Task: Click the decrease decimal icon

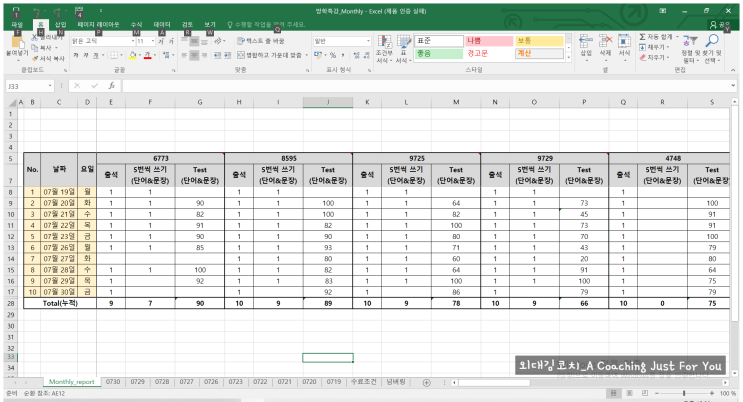Action: pyautogui.click(x=367, y=55)
